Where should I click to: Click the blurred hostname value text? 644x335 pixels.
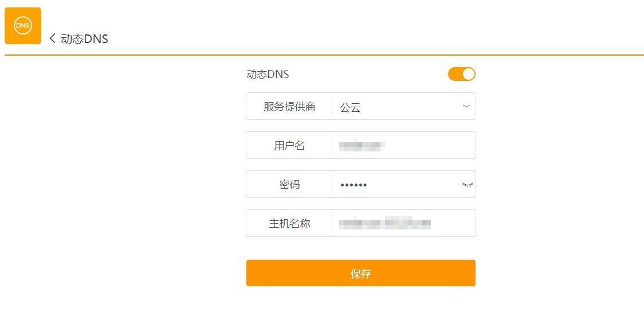(x=385, y=223)
